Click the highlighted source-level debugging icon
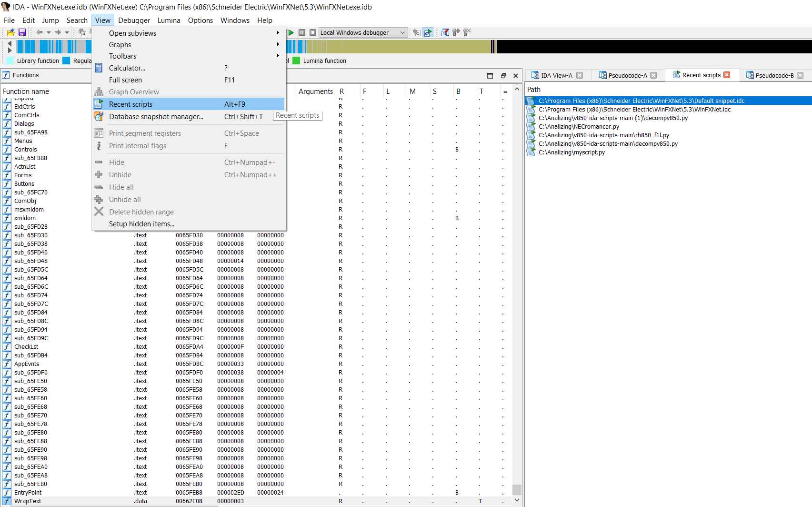This screenshot has height=507, width=812. 428,32
